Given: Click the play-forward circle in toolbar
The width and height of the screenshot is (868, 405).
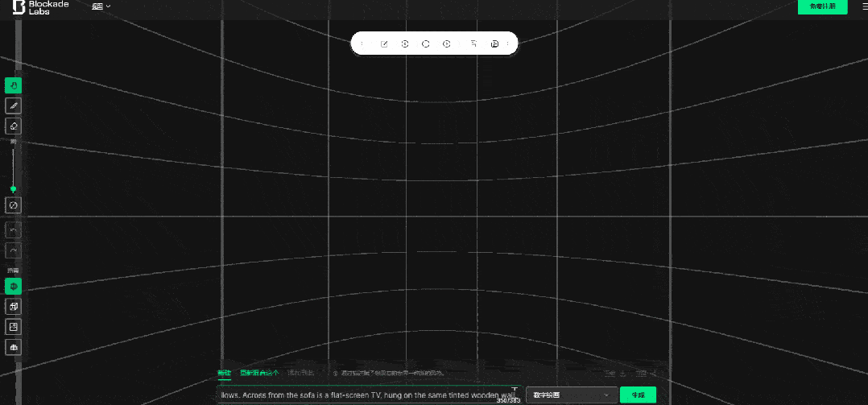Looking at the screenshot, I should (447, 43).
